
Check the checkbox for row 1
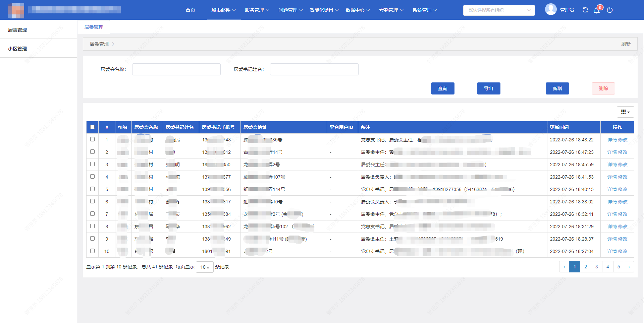[92, 139]
